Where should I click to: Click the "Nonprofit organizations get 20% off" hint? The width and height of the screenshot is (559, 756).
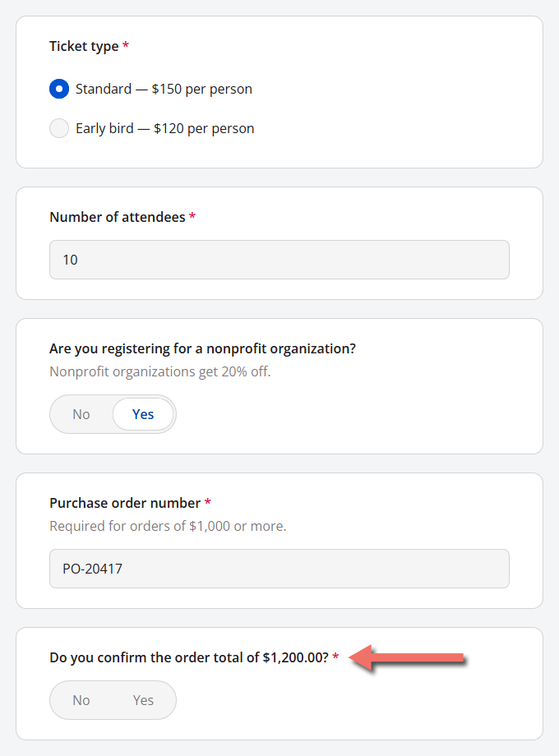tap(160, 371)
